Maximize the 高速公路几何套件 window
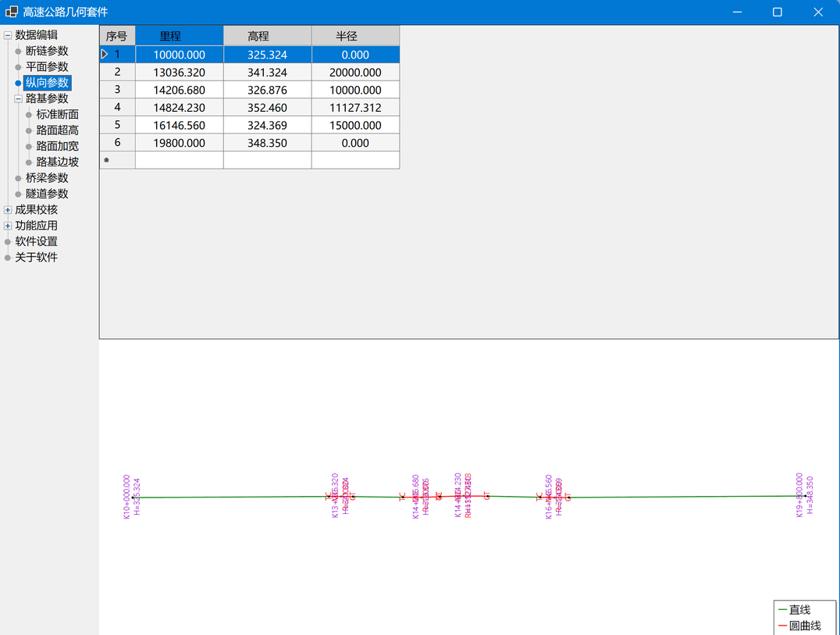840x635 pixels. pyautogui.click(x=778, y=12)
